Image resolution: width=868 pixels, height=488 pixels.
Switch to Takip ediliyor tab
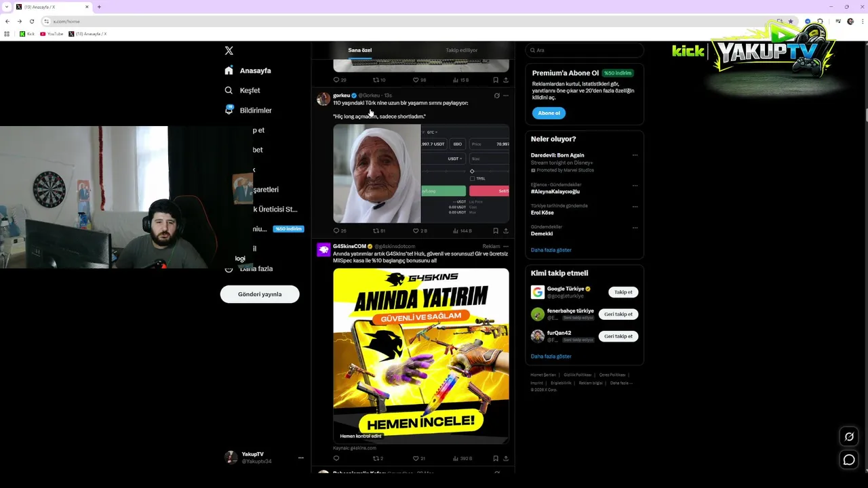[462, 50]
